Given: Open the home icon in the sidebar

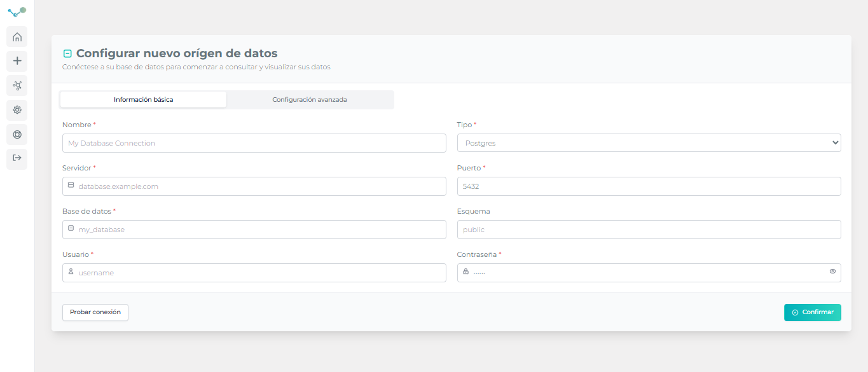Looking at the screenshot, I should [x=17, y=37].
